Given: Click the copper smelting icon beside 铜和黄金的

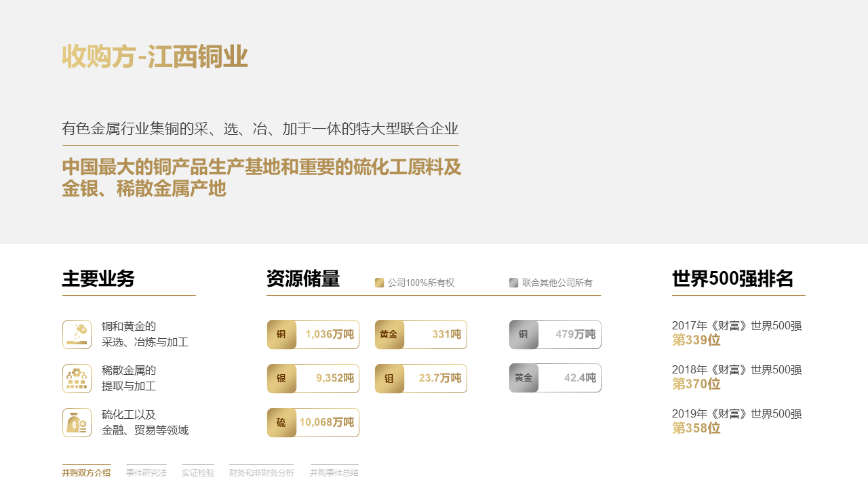Looking at the screenshot, I should click(77, 335).
